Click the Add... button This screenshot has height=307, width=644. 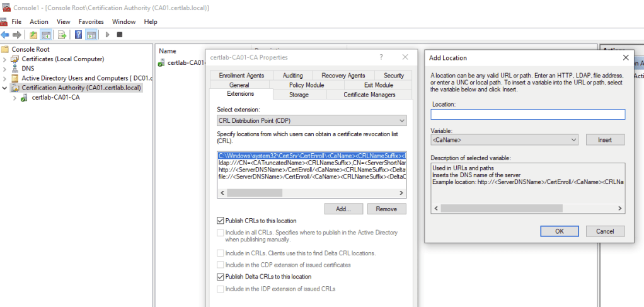(x=343, y=209)
